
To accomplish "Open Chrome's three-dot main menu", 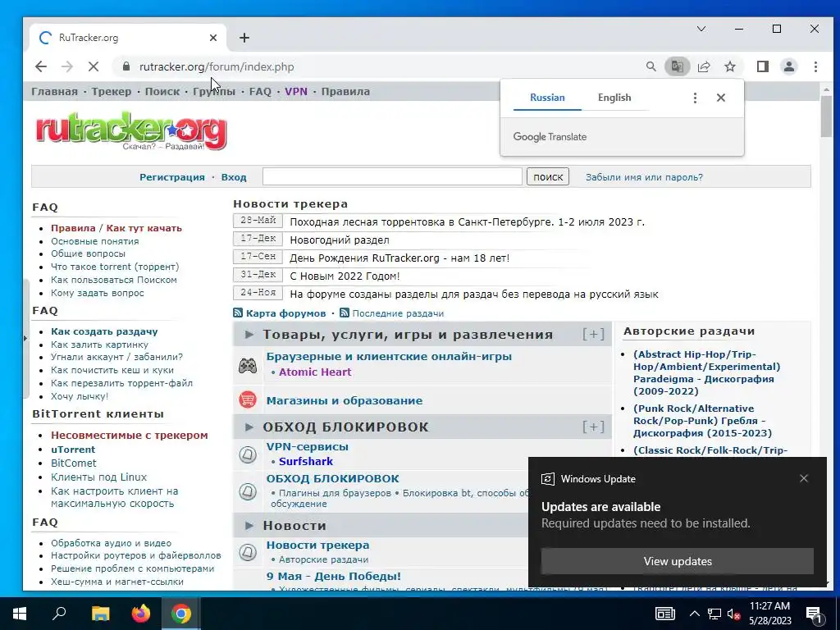I will pos(815,66).
